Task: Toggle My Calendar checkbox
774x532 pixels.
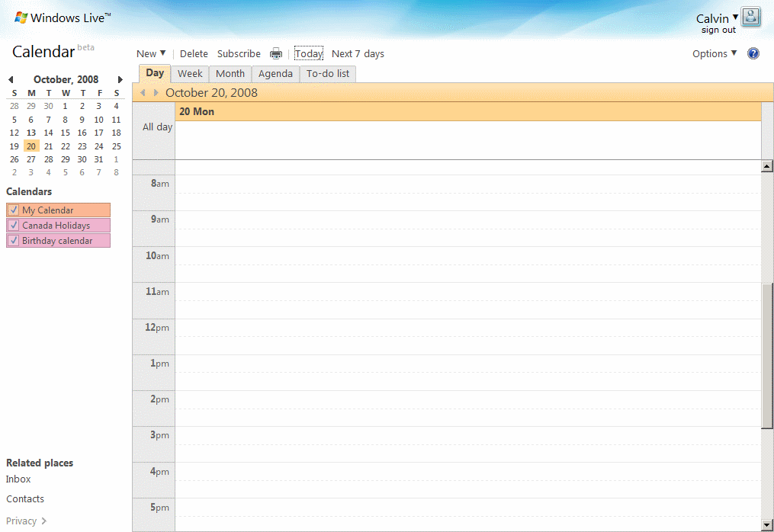Action: (14, 210)
